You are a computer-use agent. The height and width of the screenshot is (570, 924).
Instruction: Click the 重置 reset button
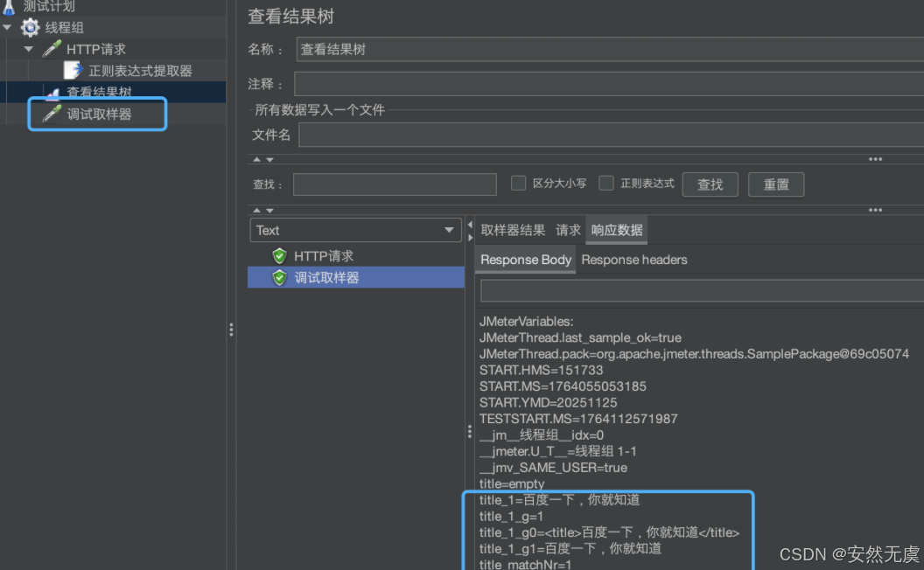coord(776,184)
